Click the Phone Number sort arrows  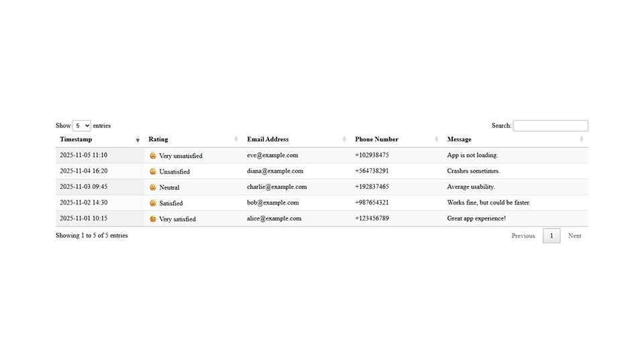[437, 139]
